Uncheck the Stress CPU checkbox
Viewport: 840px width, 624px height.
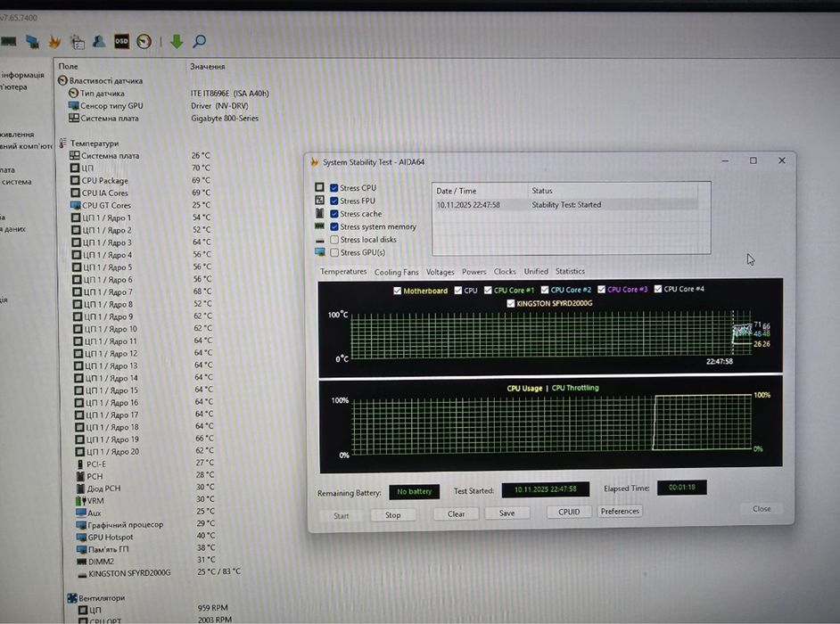[334, 188]
